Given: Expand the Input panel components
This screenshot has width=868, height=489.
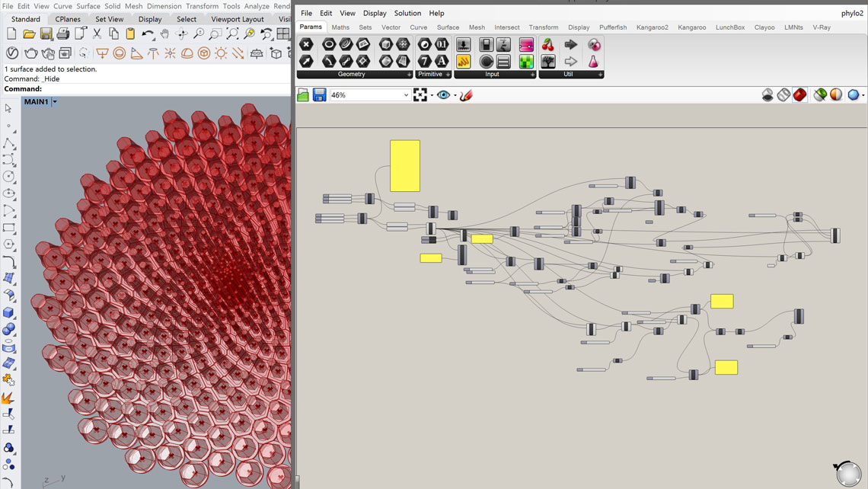Looking at the screenshot, I should click(532, 74).
